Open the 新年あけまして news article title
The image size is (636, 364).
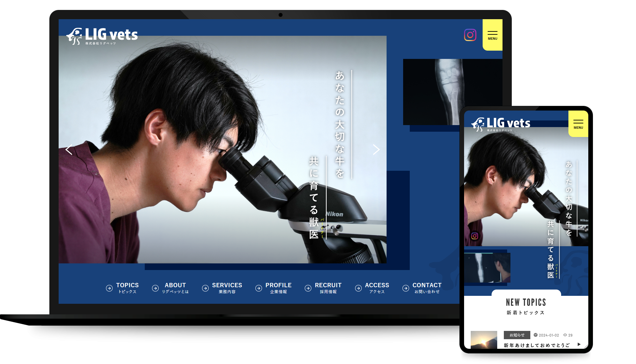click(537, 345)
